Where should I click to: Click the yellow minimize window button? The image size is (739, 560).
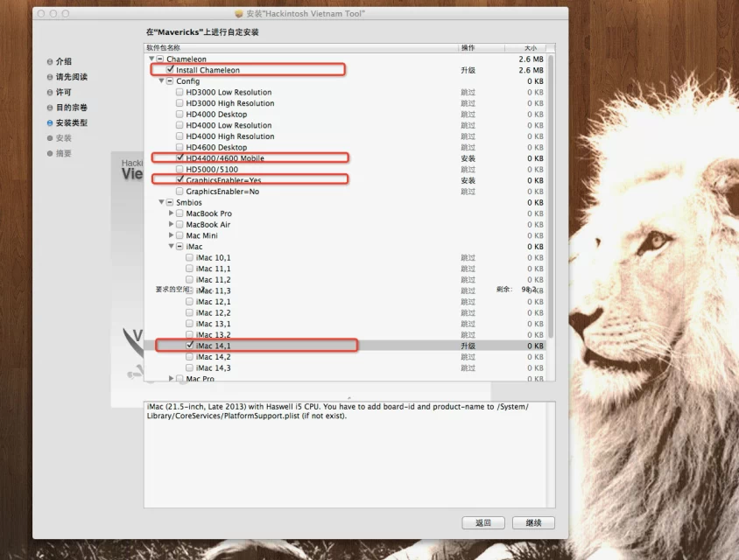tap(53, 14)
